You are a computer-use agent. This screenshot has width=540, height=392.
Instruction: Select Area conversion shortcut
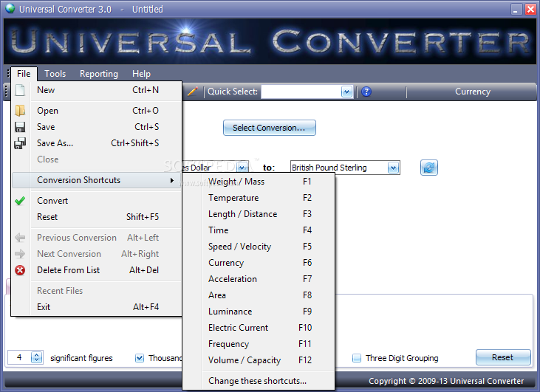click(259, 295)
